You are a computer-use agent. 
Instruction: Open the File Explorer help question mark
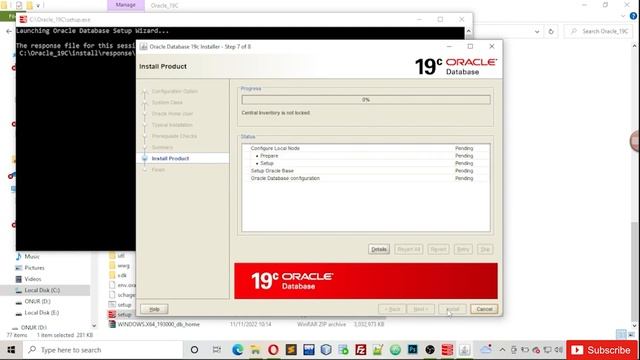633,16
